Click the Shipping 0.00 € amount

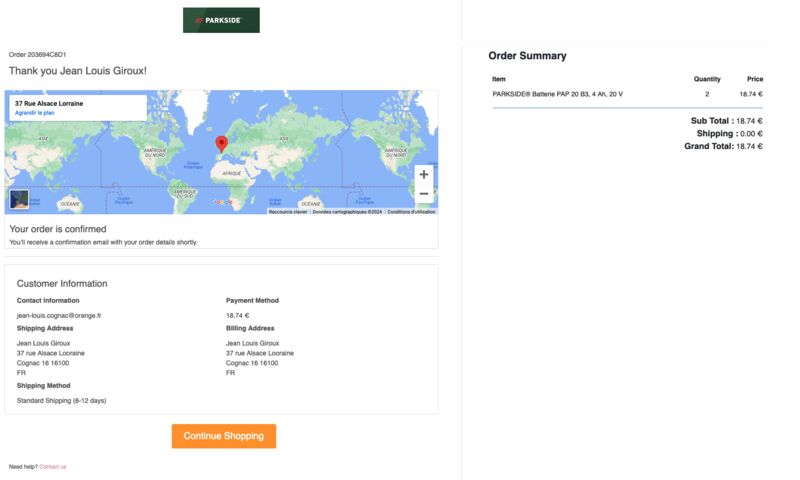pos(751,134)
